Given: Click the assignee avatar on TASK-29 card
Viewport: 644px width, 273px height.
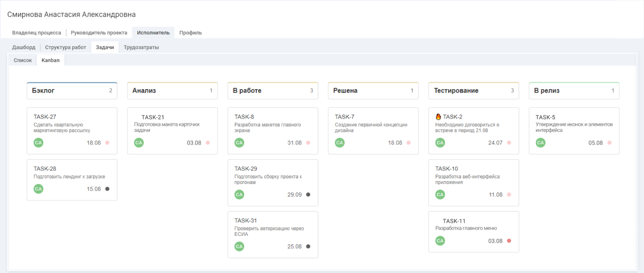Looking at the screenshot, I should pos(239,195).
